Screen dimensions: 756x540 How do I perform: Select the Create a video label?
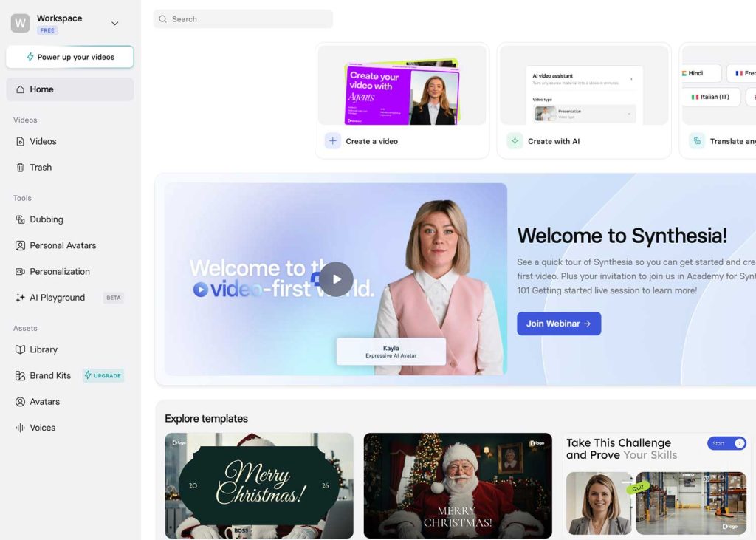(372, 141)
